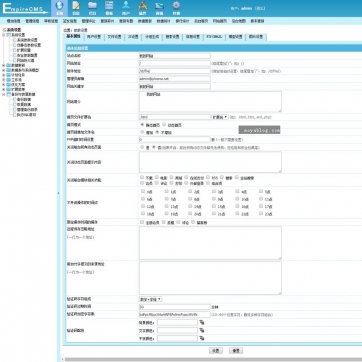This screenshot has width=362, height=362.
Task: Switch to the 文件设置 tab
Action: coord(114,37)
